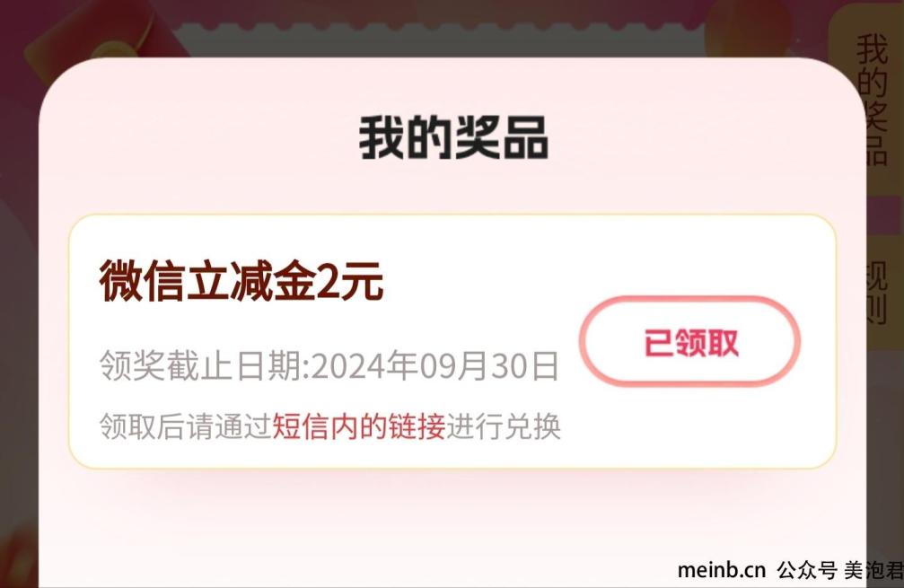Click the 领取后请通过 instruction text
The height and width of the screenshot is (588, 904).
pos(186,427)
